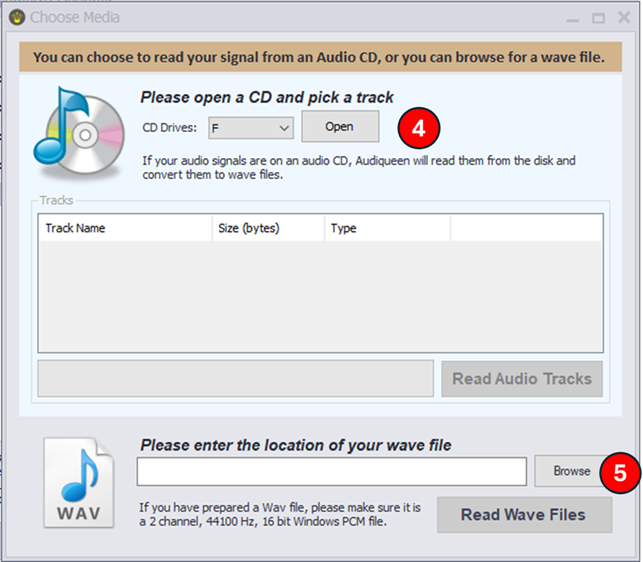Expand the CD Drives dropdown arrow
Image resolution: width=643 pixels, height=562 pixels.
coord(284,128)
